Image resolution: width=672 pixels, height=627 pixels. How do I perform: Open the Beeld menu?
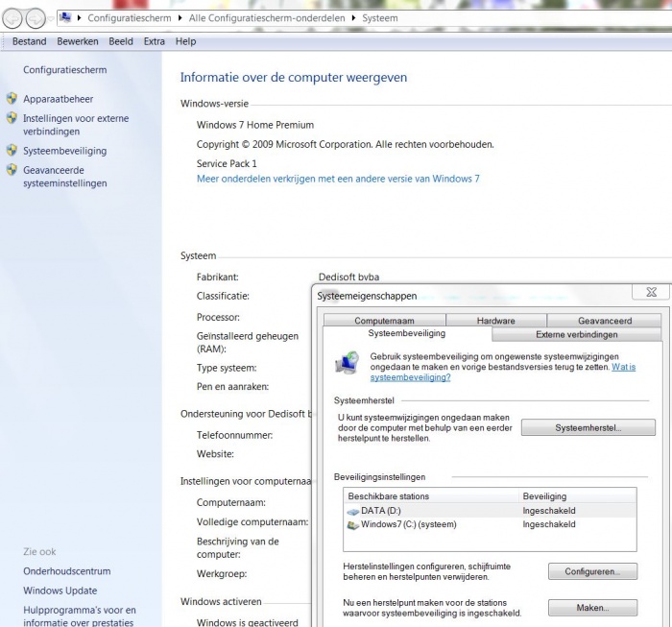(x=121, y=41)
